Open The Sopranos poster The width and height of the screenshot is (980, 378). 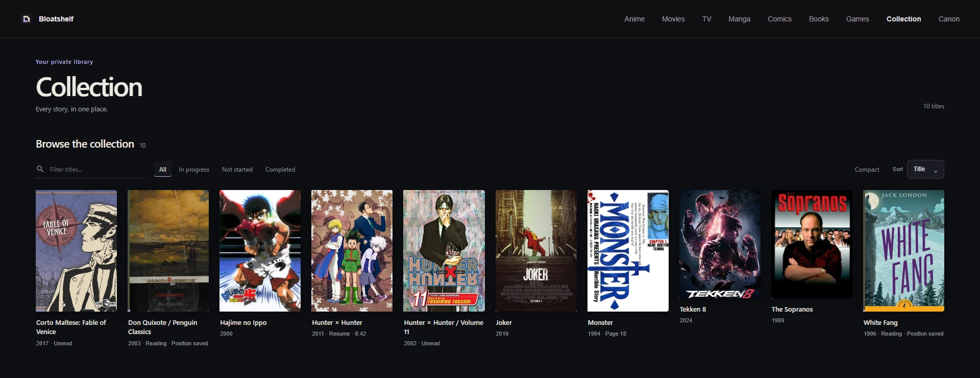812,244
